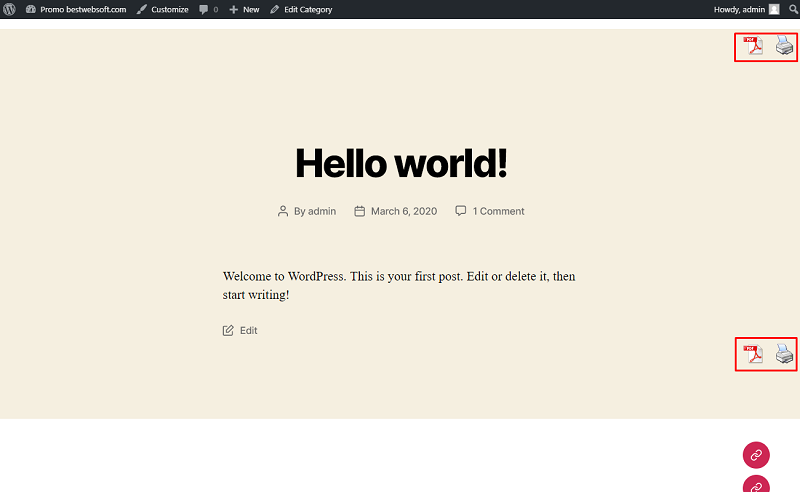Click the admin avatar image
Screen dimensions: 800x492
tap(774, 9)
